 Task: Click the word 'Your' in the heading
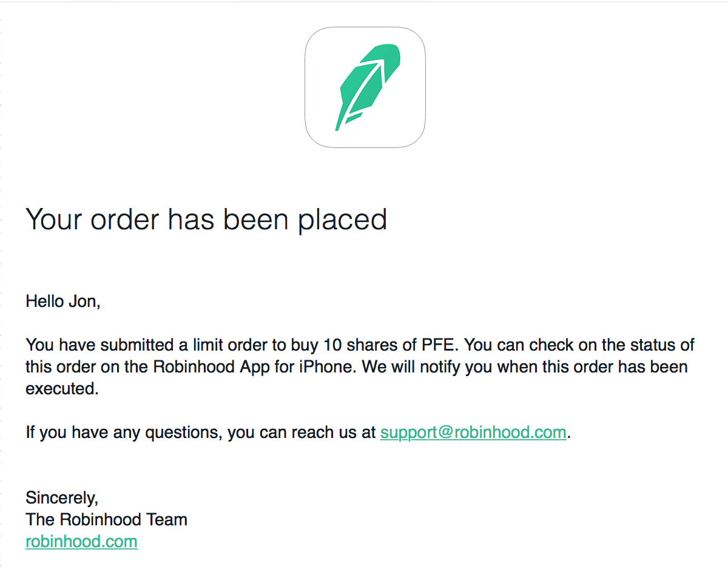coord(54,219)
